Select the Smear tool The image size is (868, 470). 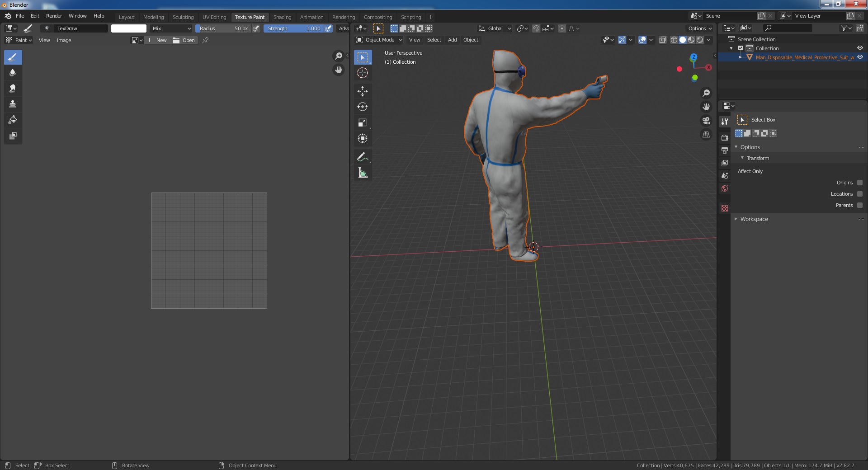(13, 89)
